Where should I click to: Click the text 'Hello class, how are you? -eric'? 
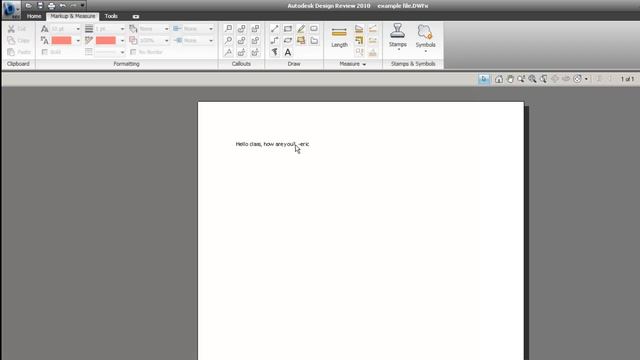point(273,144)
